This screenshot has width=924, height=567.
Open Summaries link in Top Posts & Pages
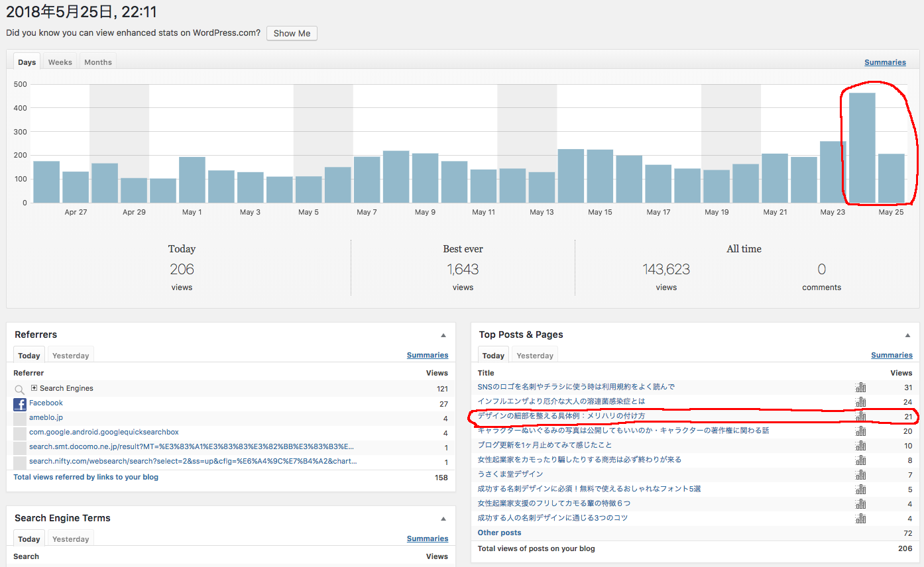coord(892,355)
